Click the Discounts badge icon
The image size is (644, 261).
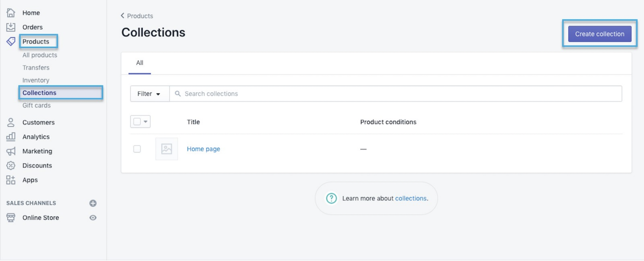[11, 166]
